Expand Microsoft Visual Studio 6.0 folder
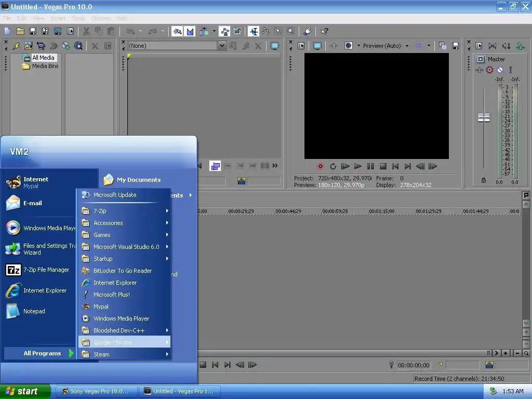532x399 pixels. click(124, 247)
